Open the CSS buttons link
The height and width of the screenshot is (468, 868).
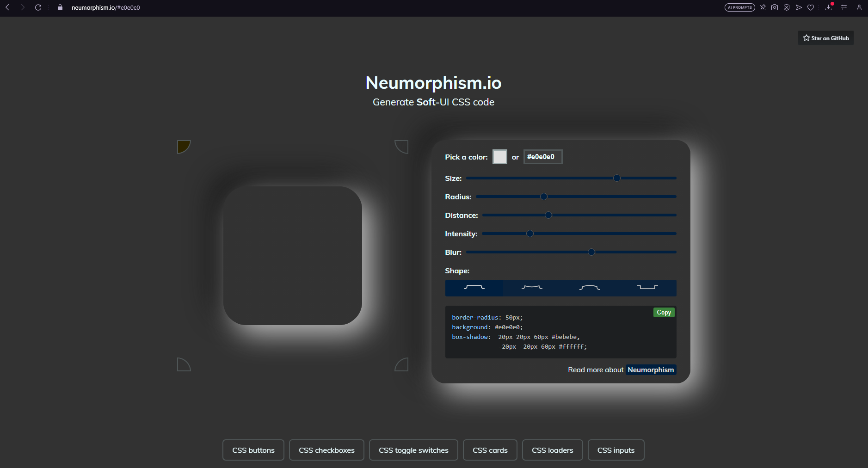[253, 450]
